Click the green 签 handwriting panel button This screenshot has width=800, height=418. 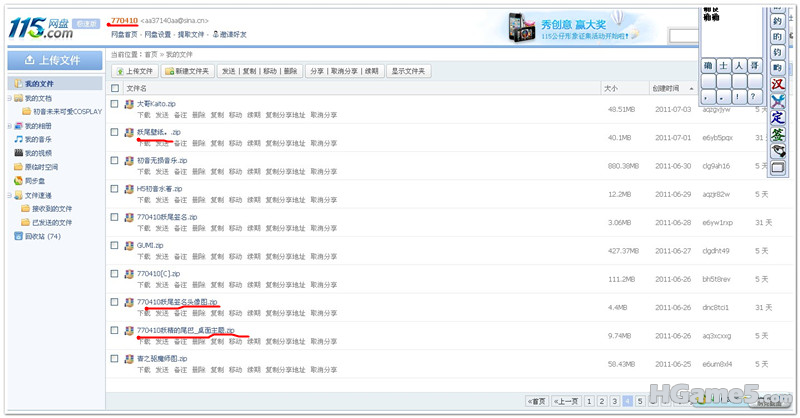778,134
